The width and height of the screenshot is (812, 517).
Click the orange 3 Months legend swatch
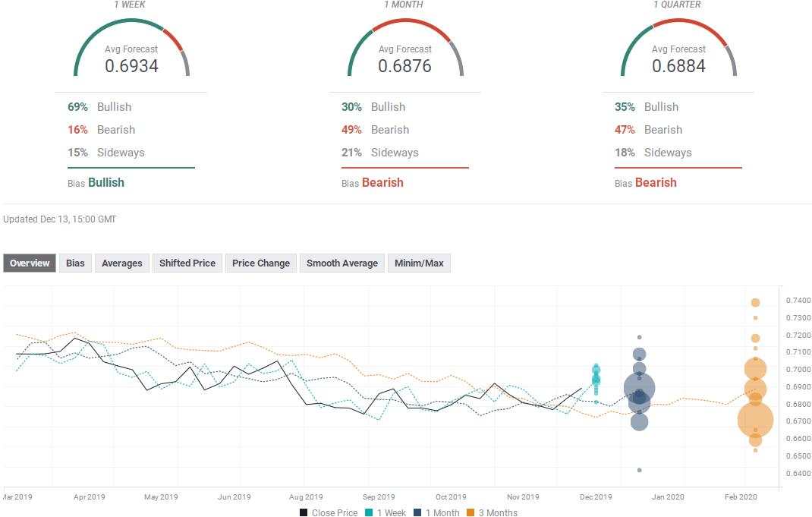[471, 512]
